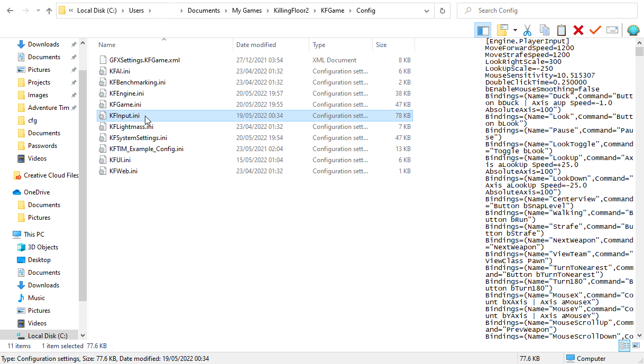Expand the chevron after KillingFloor2 breadcrumb
Image resolution: width=644 pixels, height=364 pixels.
pyautogui.click(x=314, y=11)
